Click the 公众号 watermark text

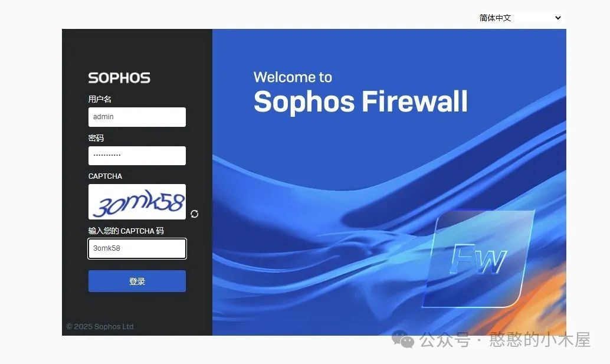445,340
